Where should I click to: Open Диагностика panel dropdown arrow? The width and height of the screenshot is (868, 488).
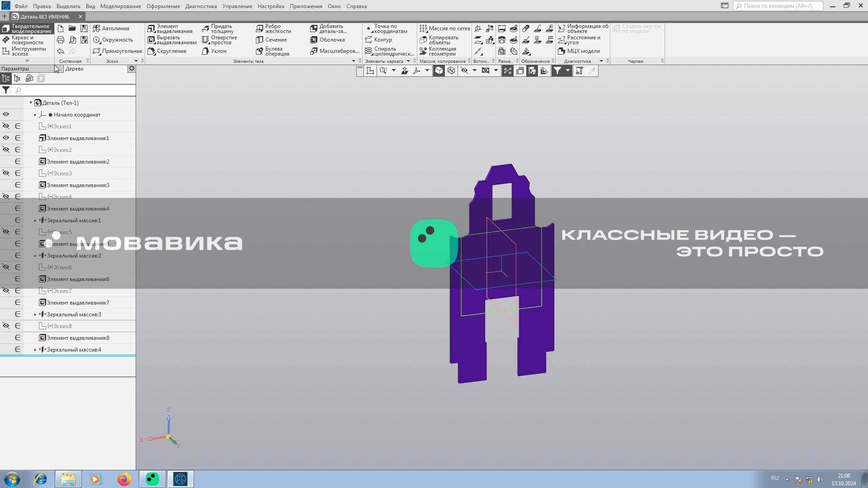coord(601,61)
